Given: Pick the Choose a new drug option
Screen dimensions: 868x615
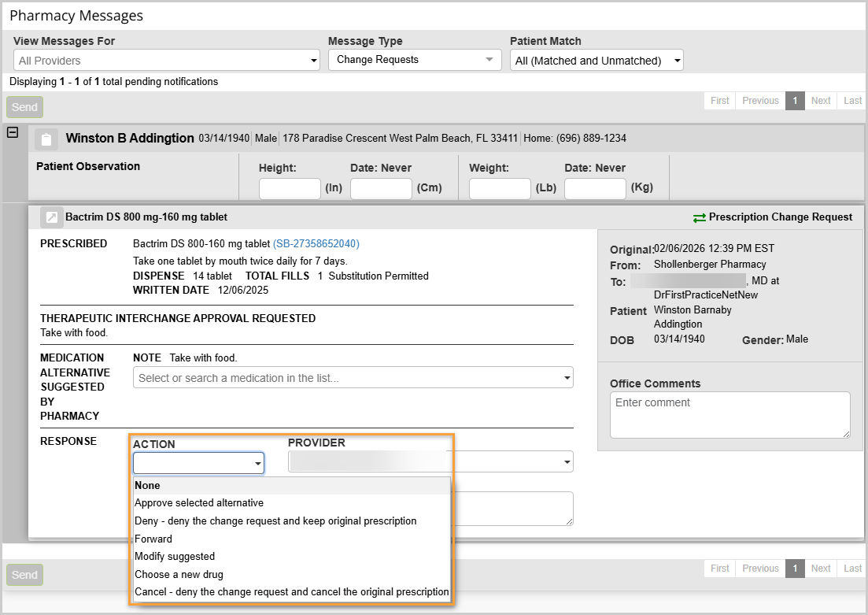Looking at the screenshot, I should click(292, 574).
